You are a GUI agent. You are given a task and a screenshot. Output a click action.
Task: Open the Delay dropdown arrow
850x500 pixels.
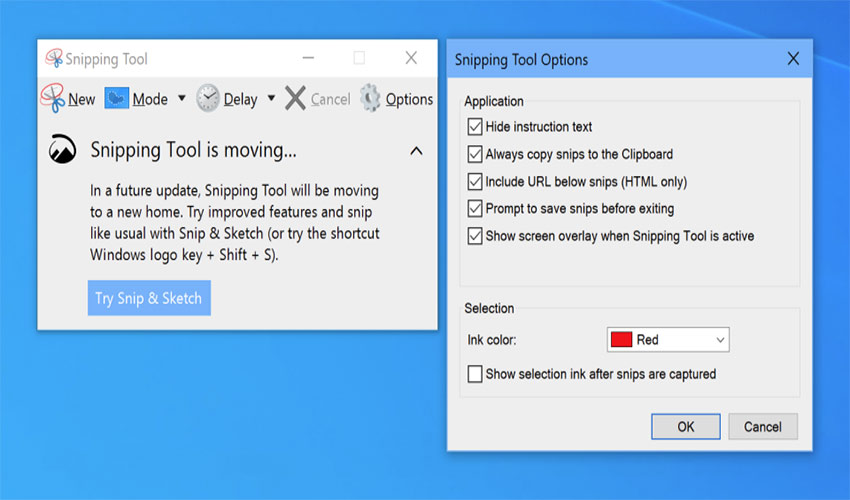point(271,98)
